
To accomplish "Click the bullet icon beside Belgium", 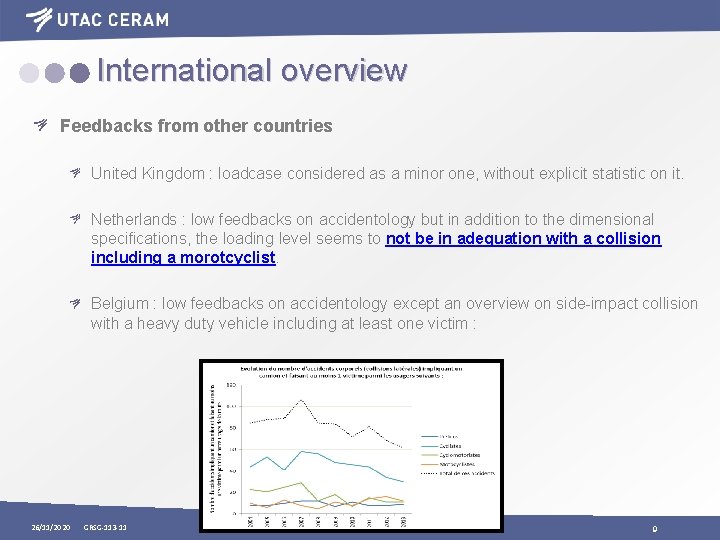I will [75, 304].
